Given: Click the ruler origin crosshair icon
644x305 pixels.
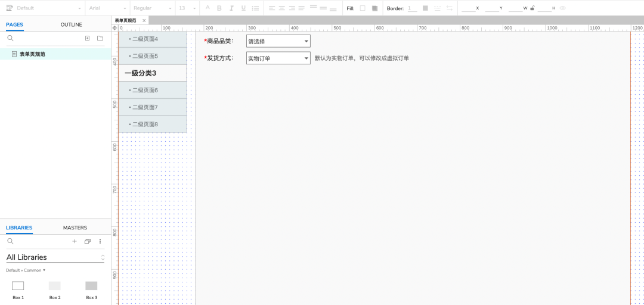Looking at the screenshot, I should pos(114,28).
